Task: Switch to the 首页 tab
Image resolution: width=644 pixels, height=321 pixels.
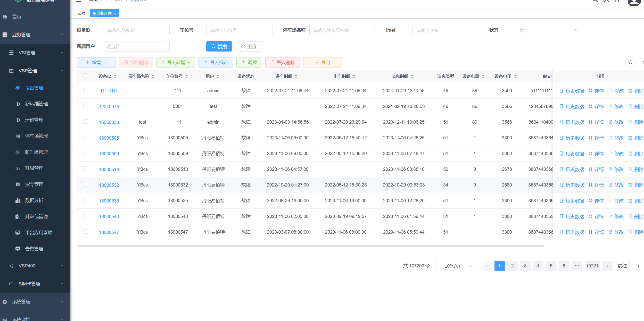Action: pos(82,13)
